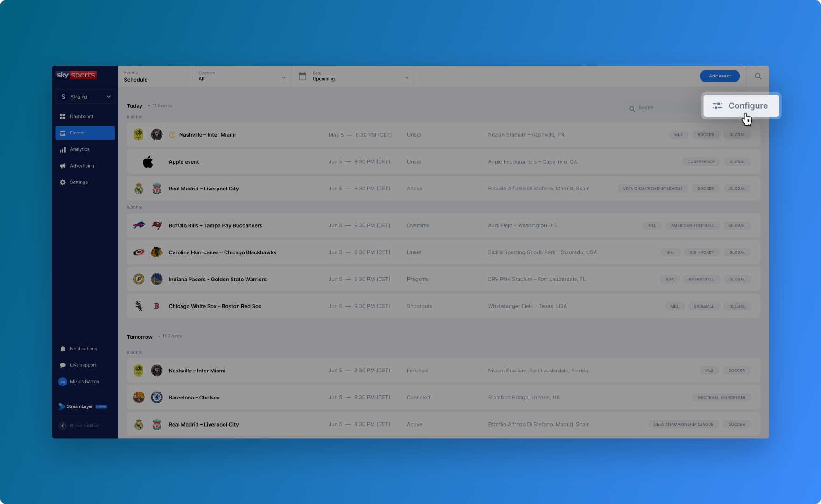This screenshot has width=821, height=504.
Task: Click the AMERICAN FOOTBALL tag
Action: tap(692, 225)
